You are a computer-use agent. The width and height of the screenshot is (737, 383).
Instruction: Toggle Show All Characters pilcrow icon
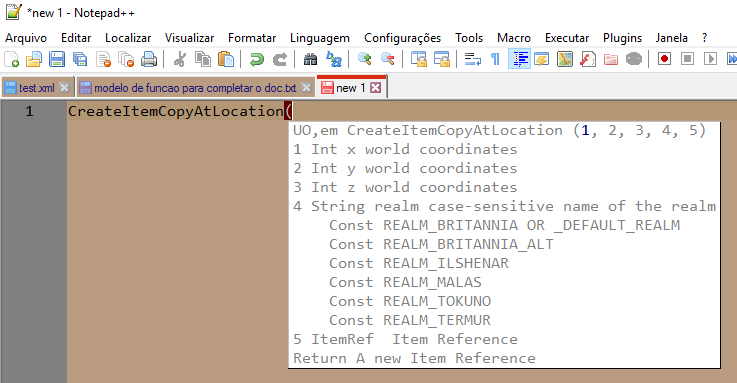(x=495, y=59)
